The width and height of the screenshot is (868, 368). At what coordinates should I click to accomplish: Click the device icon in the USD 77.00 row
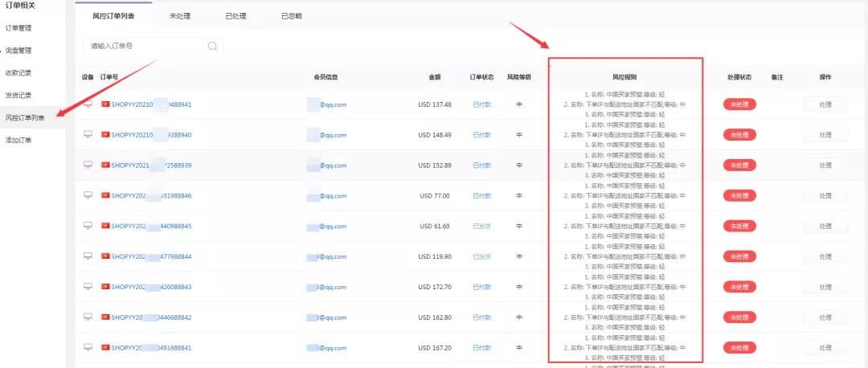pos(88,195)
